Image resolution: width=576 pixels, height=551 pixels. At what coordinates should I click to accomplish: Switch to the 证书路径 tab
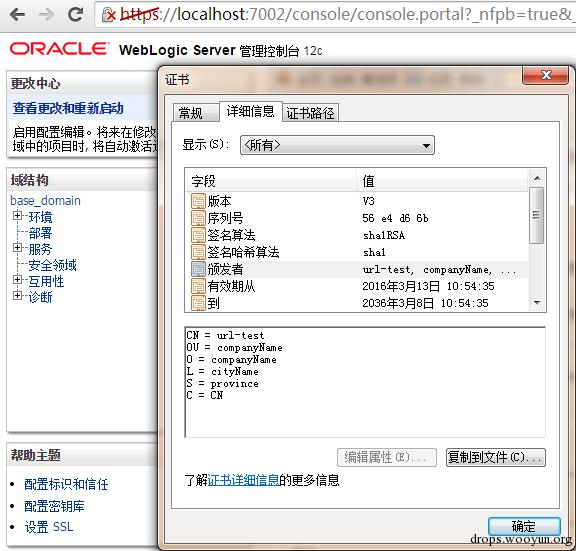click(x=310, y=112)
